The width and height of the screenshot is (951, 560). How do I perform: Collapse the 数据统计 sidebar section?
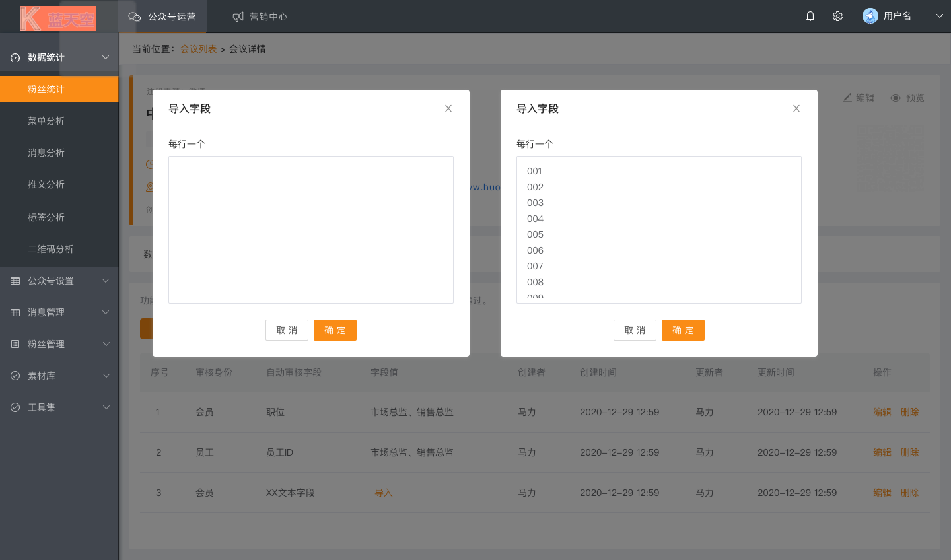[106, 58]
